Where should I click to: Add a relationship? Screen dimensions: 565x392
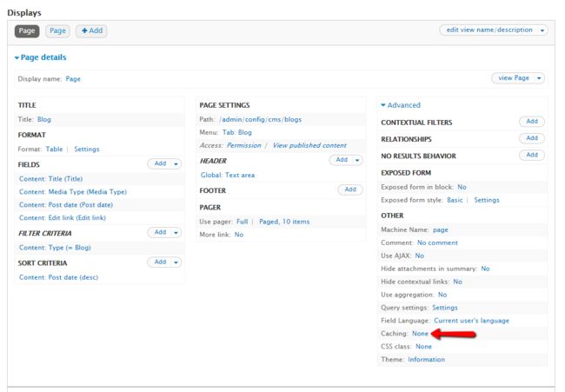pos(532,138)
